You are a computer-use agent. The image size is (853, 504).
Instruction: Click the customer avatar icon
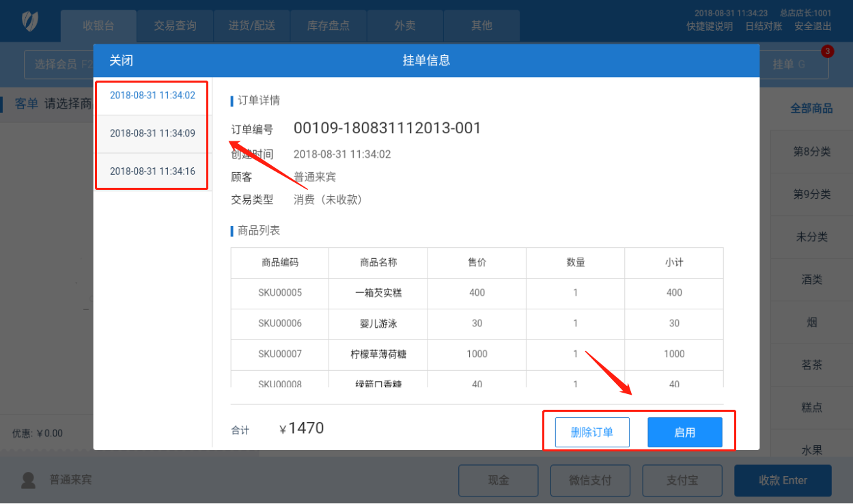tap(28, 480)
